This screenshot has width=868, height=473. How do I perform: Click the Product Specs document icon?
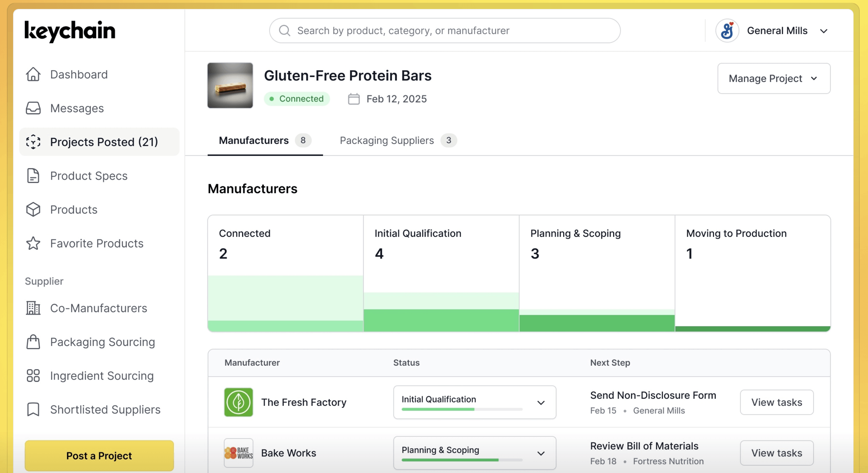tap(33, 176)
